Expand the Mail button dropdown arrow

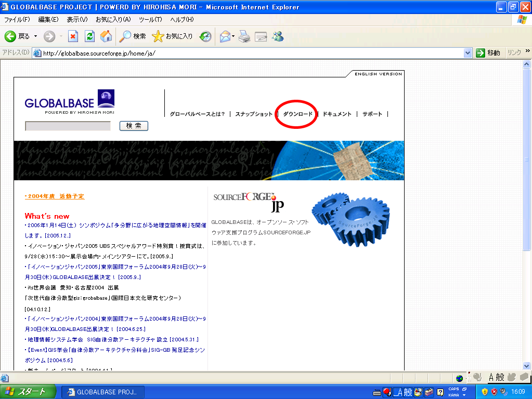233,36
